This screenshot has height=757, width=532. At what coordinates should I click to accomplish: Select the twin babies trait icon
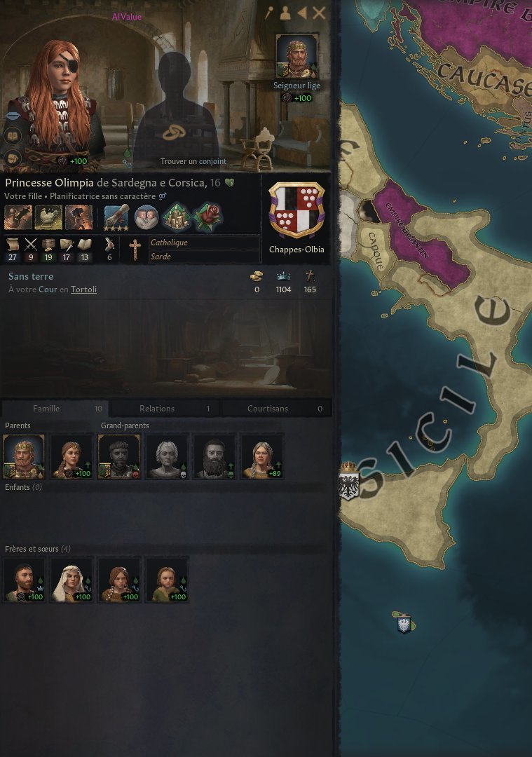click(146, 217)
